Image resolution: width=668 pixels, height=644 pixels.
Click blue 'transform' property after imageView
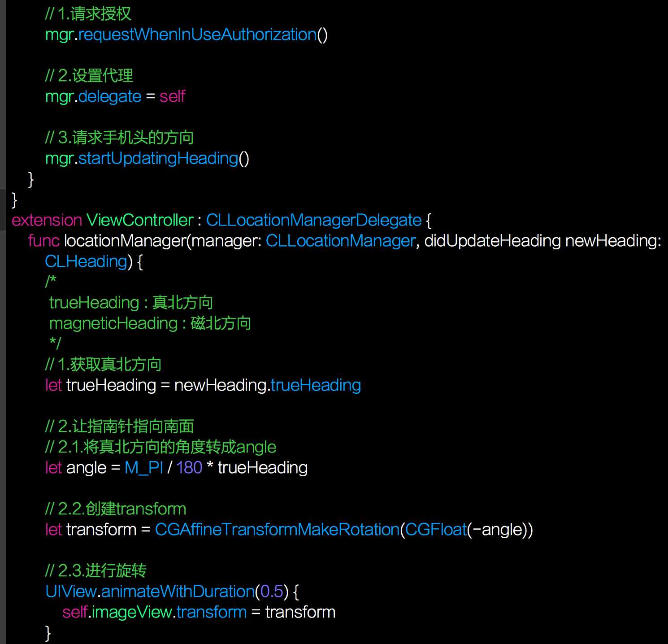click(212, 612)
